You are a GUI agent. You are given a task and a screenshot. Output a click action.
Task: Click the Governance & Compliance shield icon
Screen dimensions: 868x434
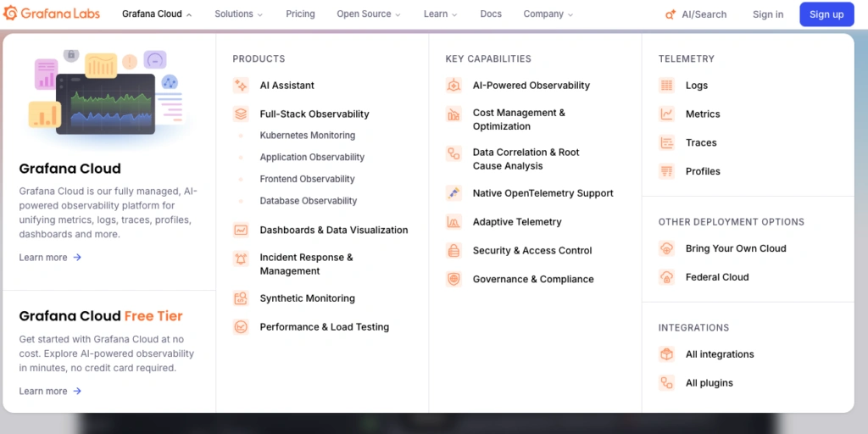(454, 280)
